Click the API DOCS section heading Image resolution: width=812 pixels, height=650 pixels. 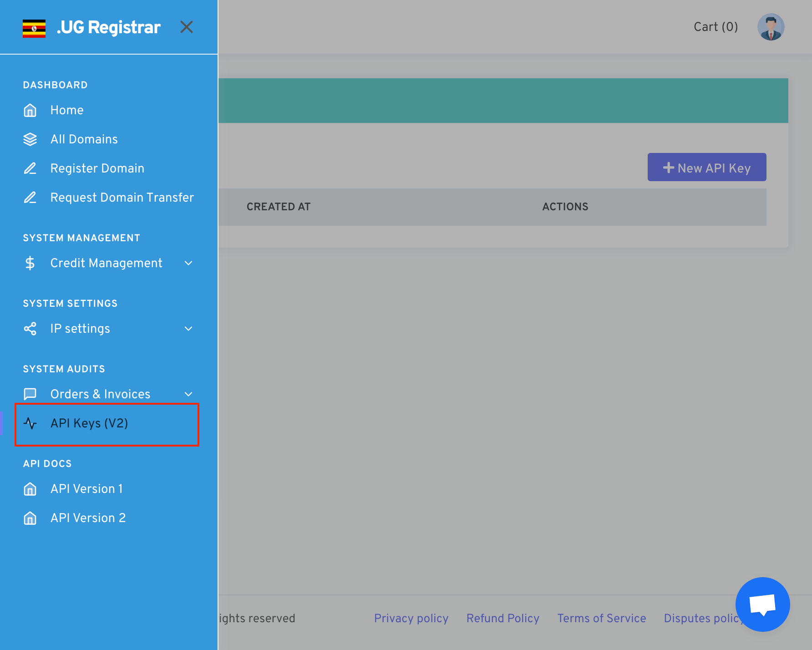(47, 464)
